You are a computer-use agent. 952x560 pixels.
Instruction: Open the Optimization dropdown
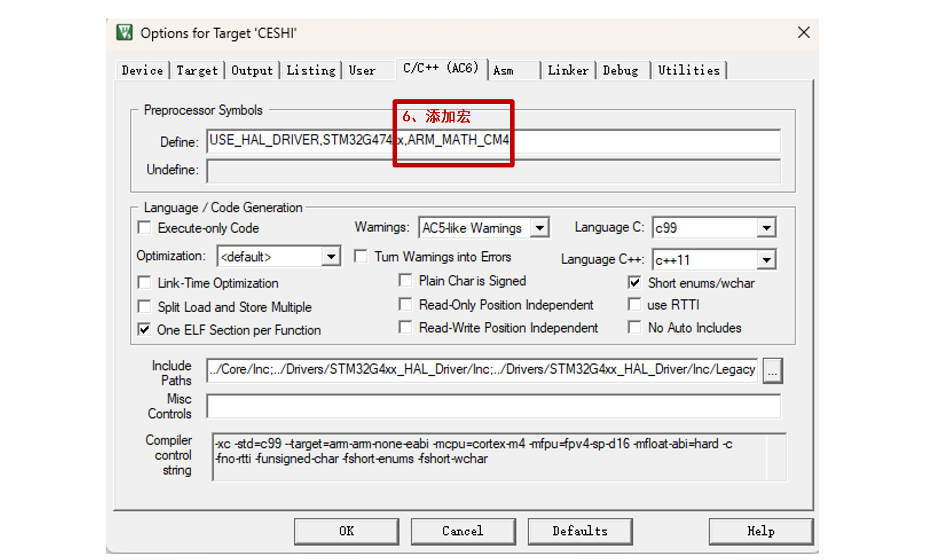pos(331,256)
